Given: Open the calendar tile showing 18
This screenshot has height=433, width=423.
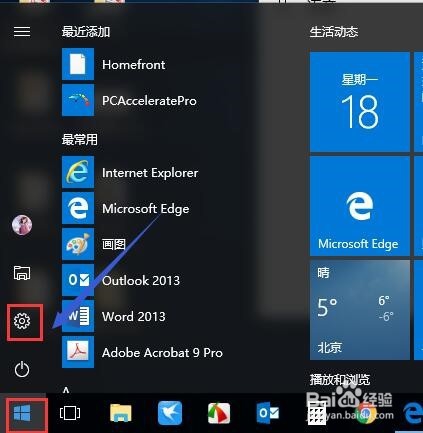Looking at the screenshot, I should (x=360, y=102).
